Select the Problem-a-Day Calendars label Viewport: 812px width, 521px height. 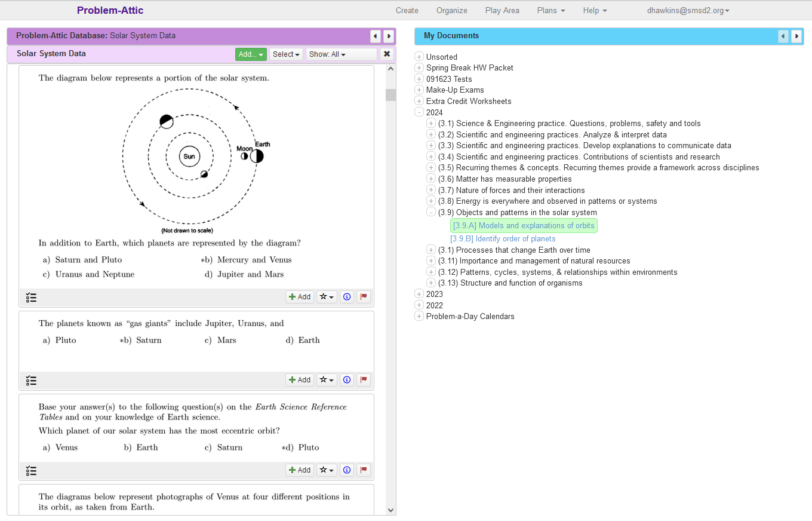[x=470, y=317]
